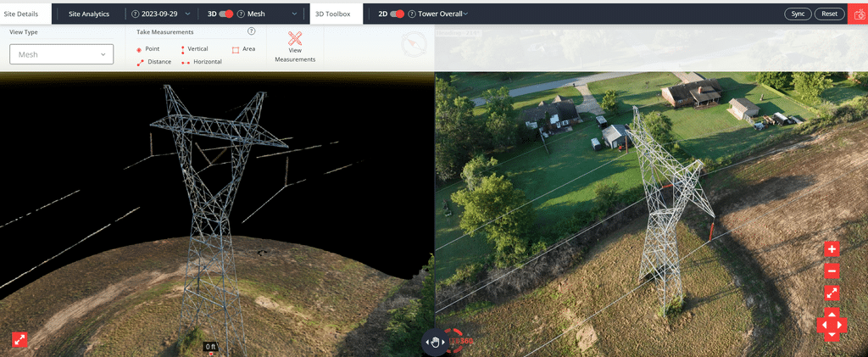868x357 pixels.
Task: Open the View Type Mesh combo box
Action: [61, 54]
